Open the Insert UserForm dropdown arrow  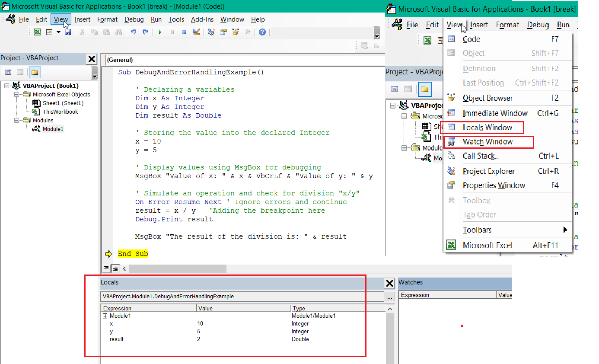tap(58, 32)
